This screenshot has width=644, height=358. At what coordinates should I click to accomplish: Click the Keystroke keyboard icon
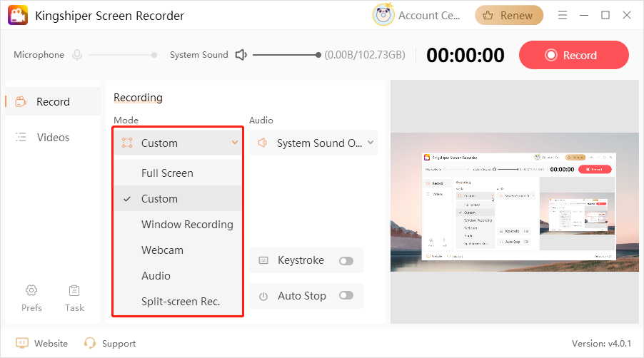tap(263, 260)
